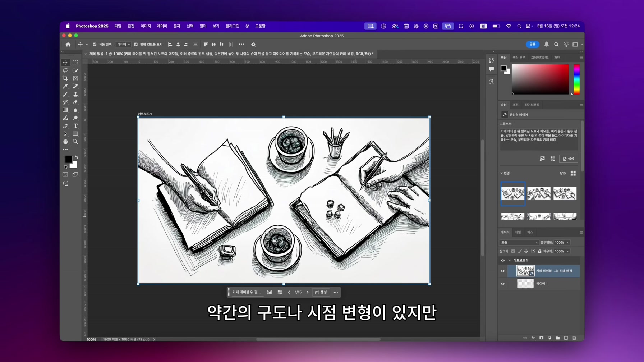The width and height of the screenshot is (644, 362).
Task: Create new group with folder icon
Action: pos(558,338)
